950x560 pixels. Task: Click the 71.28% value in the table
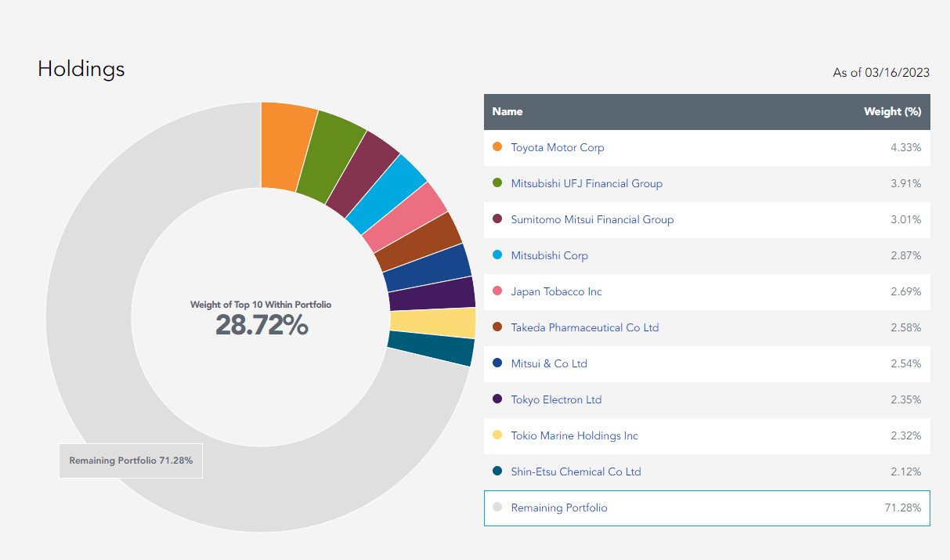pyautogui.click(x=903, y=508)
